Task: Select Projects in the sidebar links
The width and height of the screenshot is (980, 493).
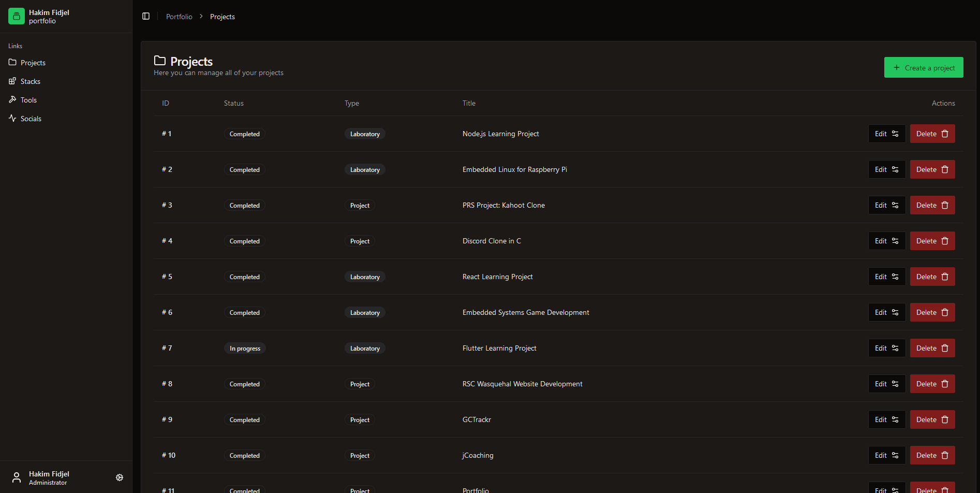Action: coord(33,63)
